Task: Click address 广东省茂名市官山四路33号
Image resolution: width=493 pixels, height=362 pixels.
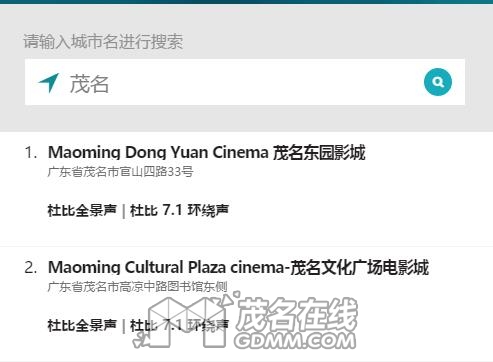Action: pos(120,172)
